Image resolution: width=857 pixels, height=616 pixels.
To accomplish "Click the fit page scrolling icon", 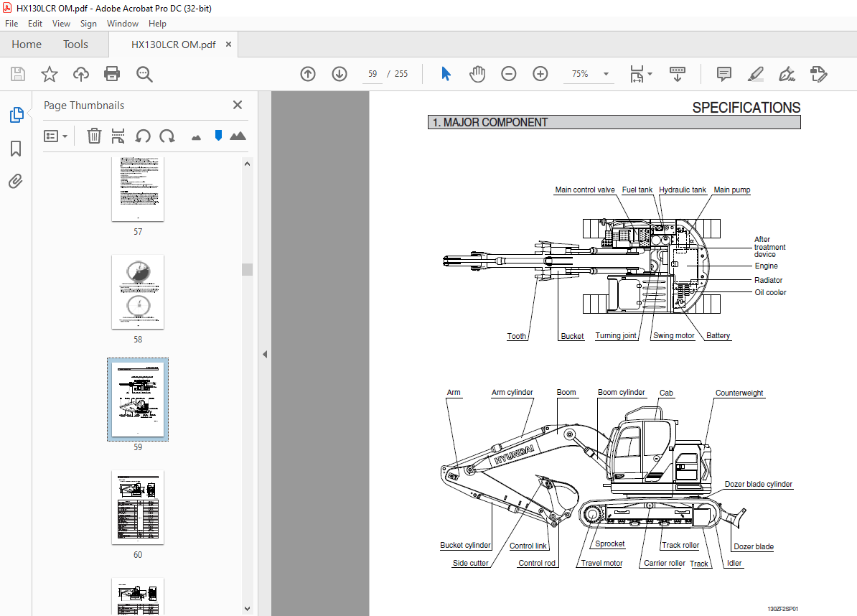I will 637,74.
